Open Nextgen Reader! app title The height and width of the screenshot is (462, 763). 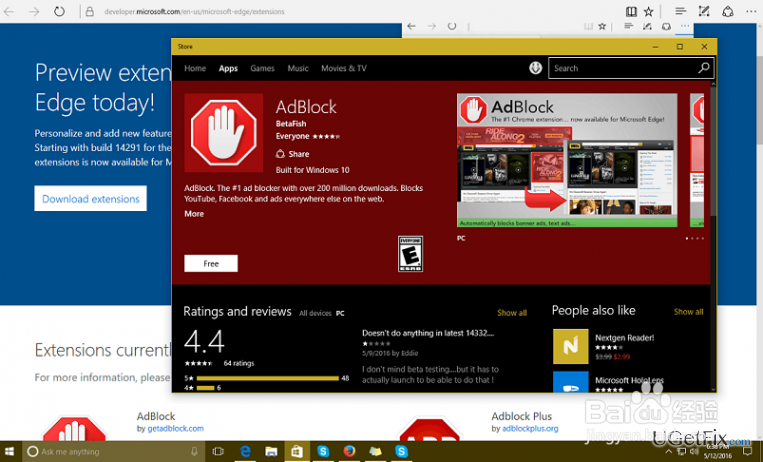click(x=624, y=337)
